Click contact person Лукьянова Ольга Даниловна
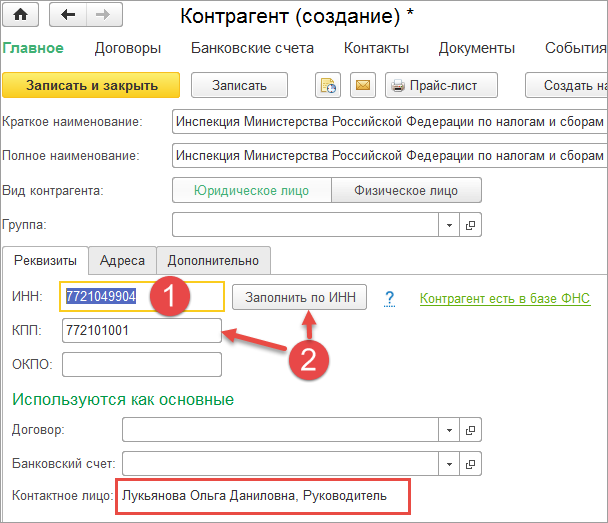Screen dimensions: 608x523 click(x=254, y=495)
